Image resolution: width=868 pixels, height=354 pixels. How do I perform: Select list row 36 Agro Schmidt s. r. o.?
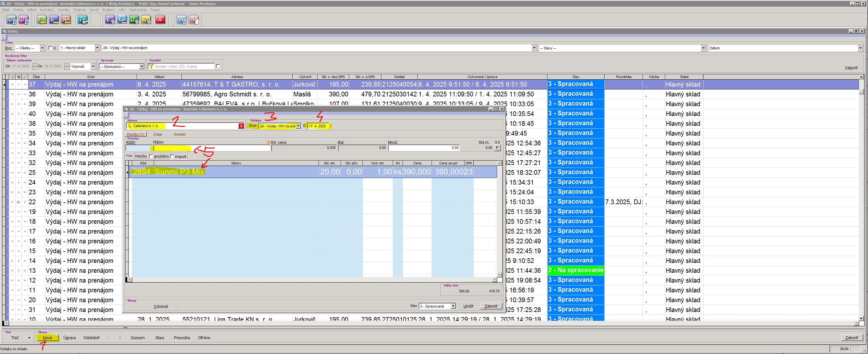(431, 94)
